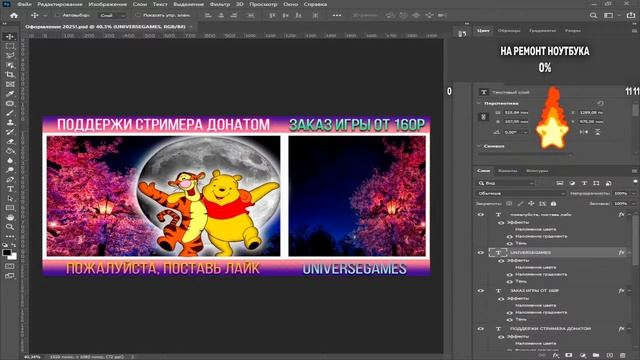Switch to the Градиенты tab
Screen dimensions: 640x360
click(542, 31)
